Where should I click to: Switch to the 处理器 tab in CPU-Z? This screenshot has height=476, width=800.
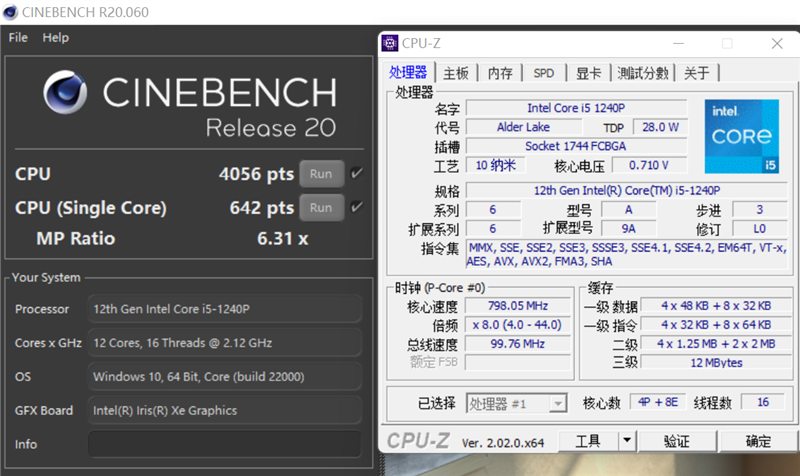click(x=408, y=72)
